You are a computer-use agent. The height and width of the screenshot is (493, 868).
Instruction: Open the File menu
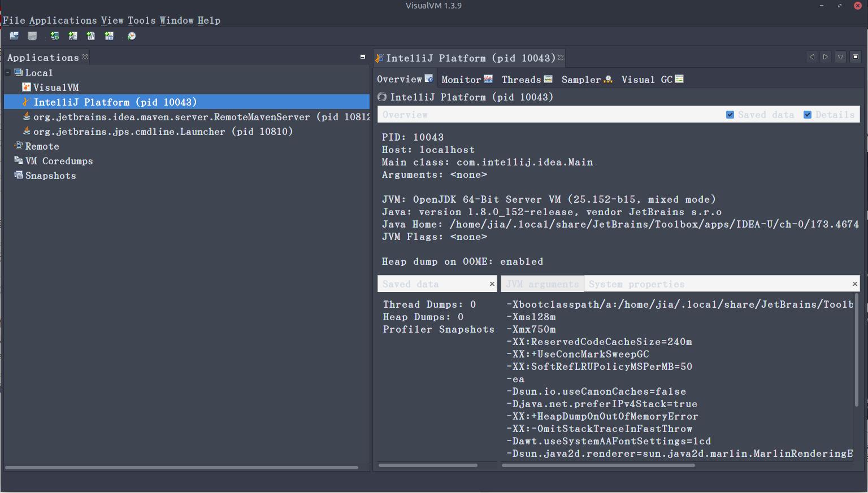click(x=14, y=20)
